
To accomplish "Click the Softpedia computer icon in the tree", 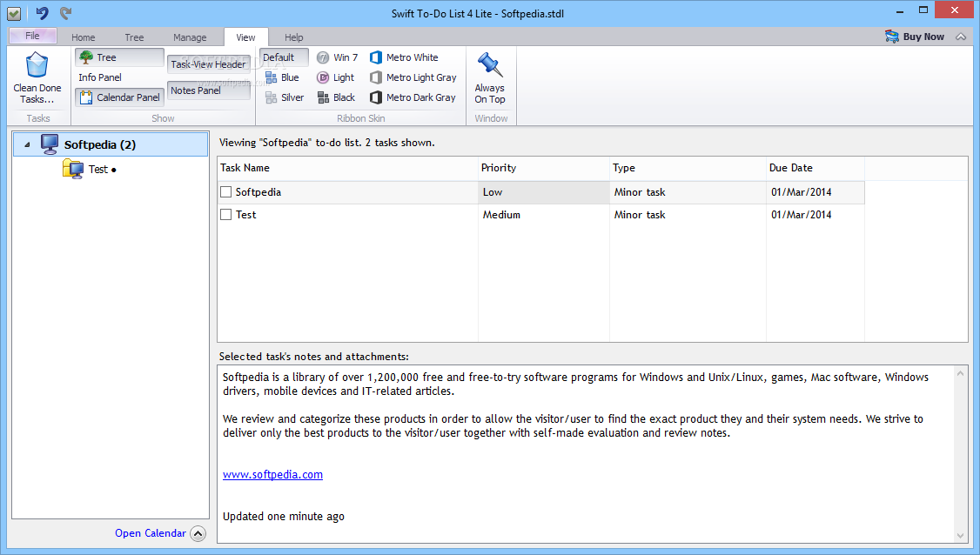I will coord(50,144).
